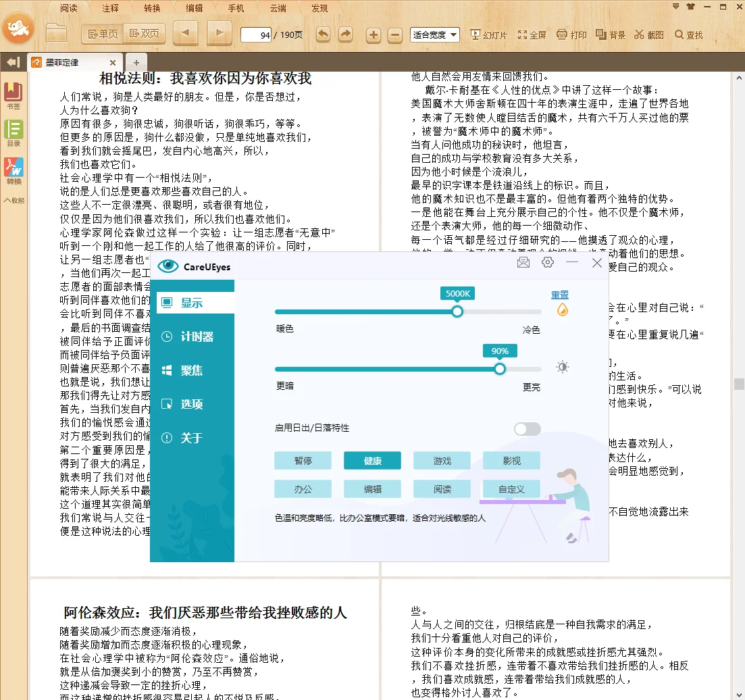Open 查找 search in the document
Screen dimensions: 745x700
point(688,34)
